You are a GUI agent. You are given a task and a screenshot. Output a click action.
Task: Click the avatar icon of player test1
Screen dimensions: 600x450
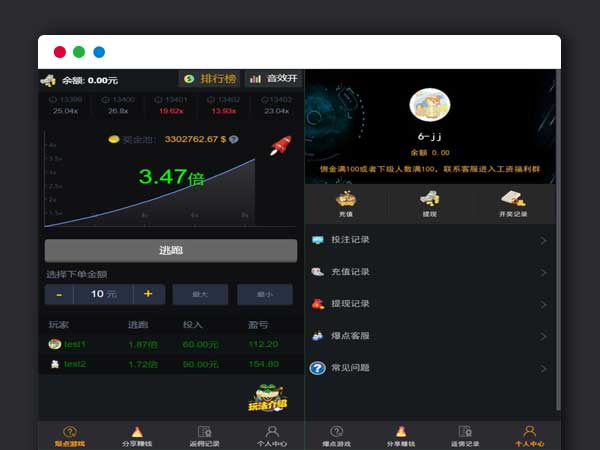(x=55, y=344)
